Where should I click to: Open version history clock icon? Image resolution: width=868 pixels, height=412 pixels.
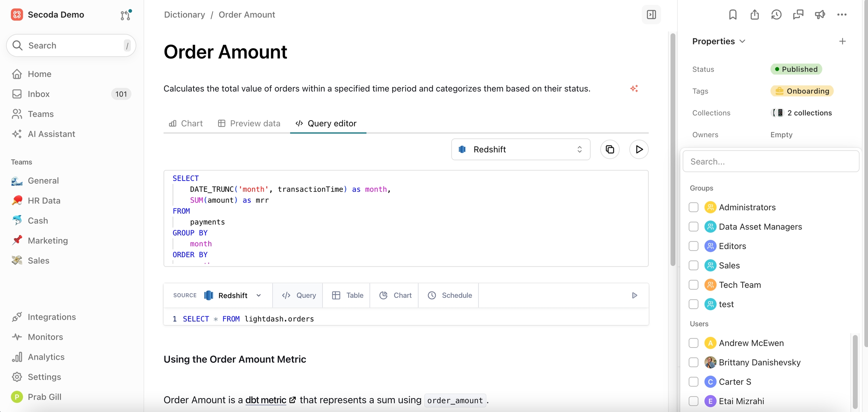776,15
